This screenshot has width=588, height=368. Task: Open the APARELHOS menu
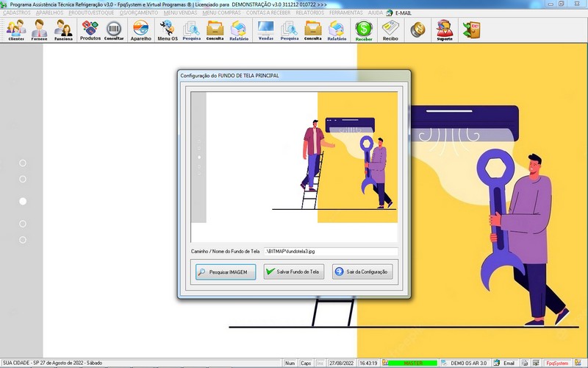49,13
